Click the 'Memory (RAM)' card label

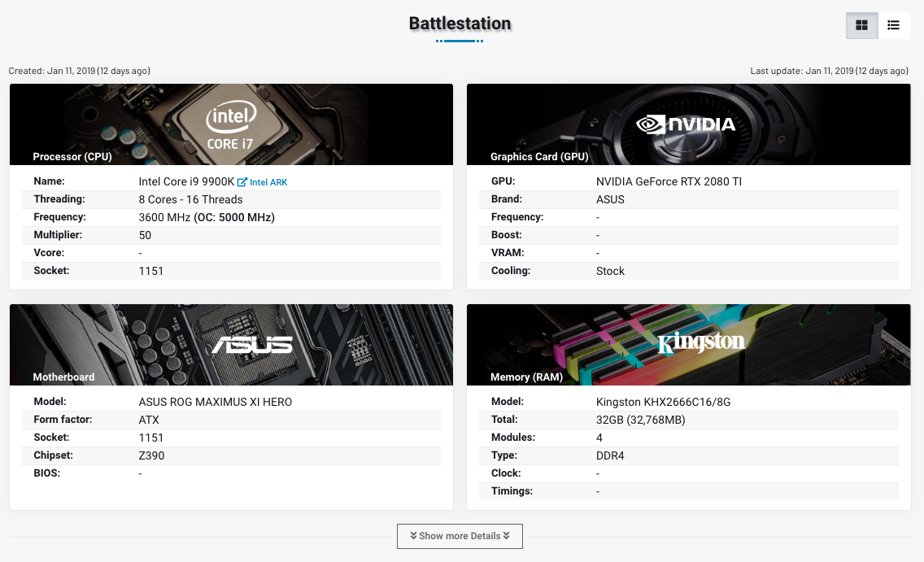click(x=526, y=377)
